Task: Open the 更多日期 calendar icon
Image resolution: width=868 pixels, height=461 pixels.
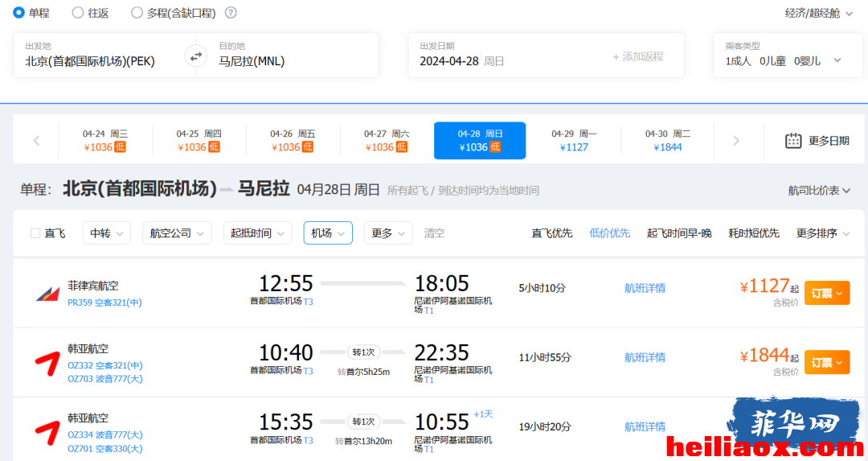Action: (x=793, y=141)
